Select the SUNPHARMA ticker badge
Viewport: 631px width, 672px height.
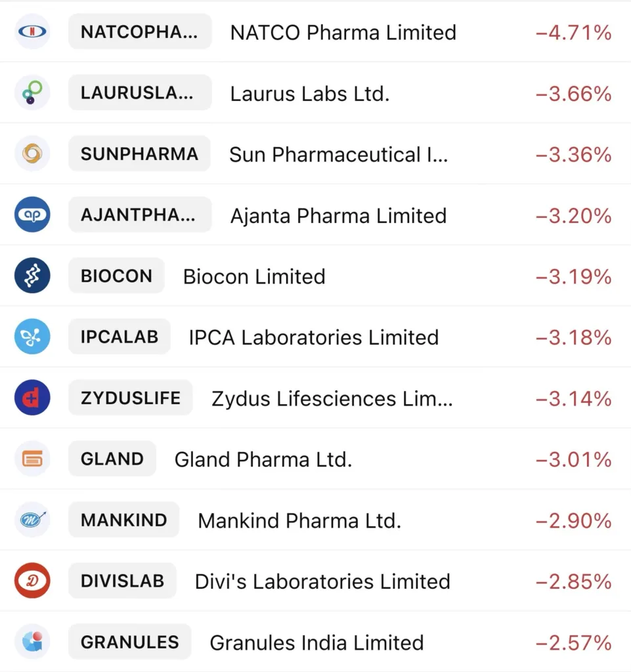pyautogui.click(x=139, y=154)
